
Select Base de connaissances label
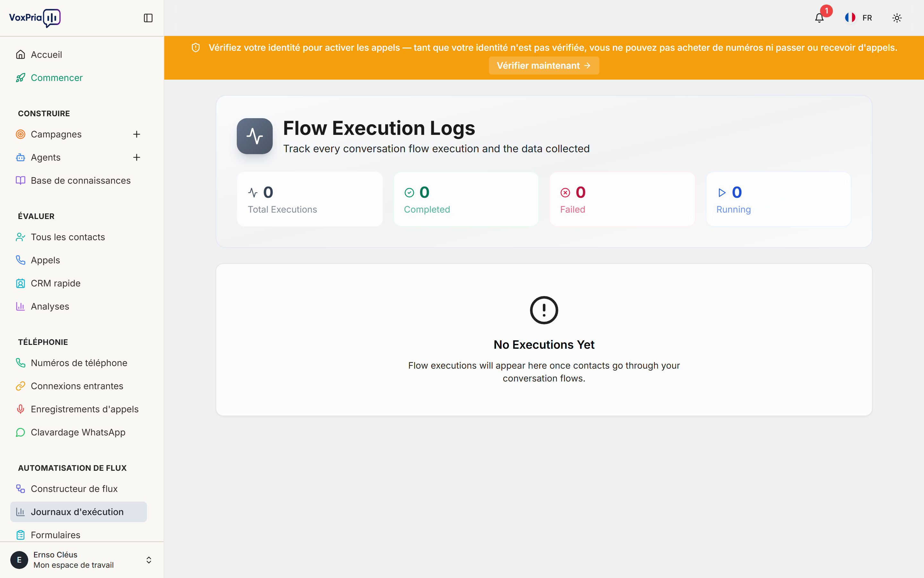[81, 180]
